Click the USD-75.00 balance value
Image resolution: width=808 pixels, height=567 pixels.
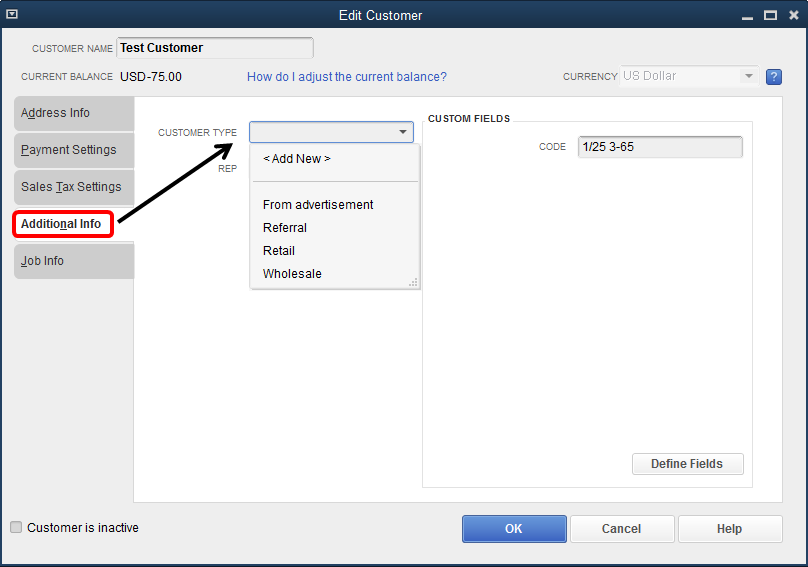[x=151, y=77]
